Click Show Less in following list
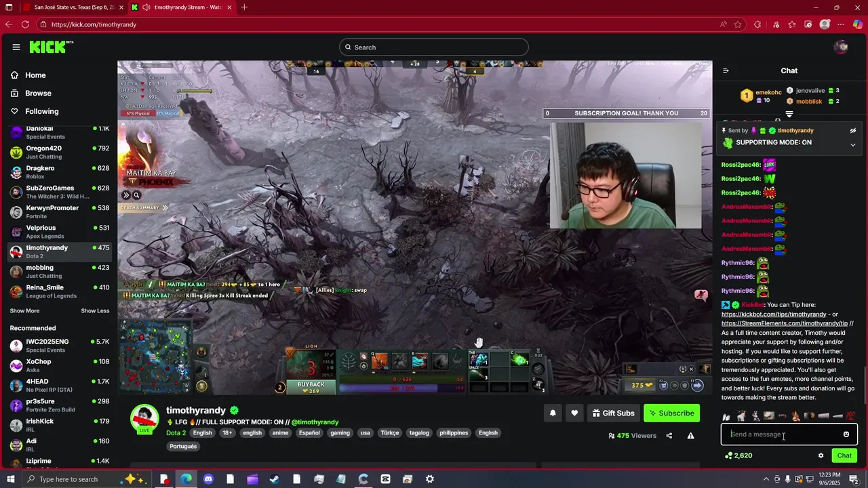The image size is (868, 488). pos(95,311)
